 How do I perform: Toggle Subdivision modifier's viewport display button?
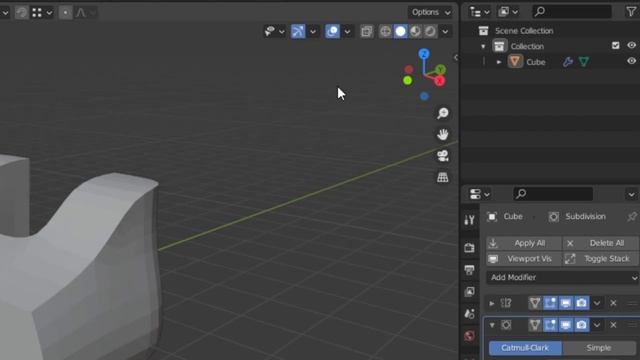[566, 325]
